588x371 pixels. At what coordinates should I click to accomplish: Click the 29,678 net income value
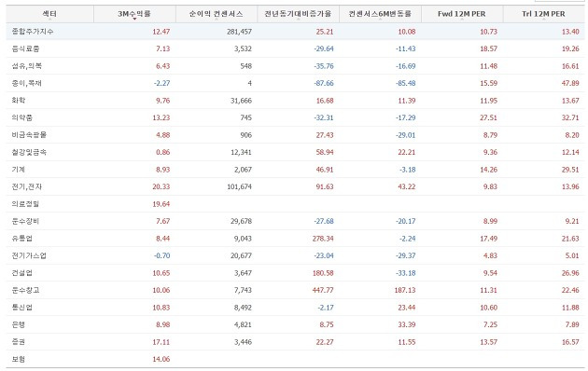tap(241, 221)
